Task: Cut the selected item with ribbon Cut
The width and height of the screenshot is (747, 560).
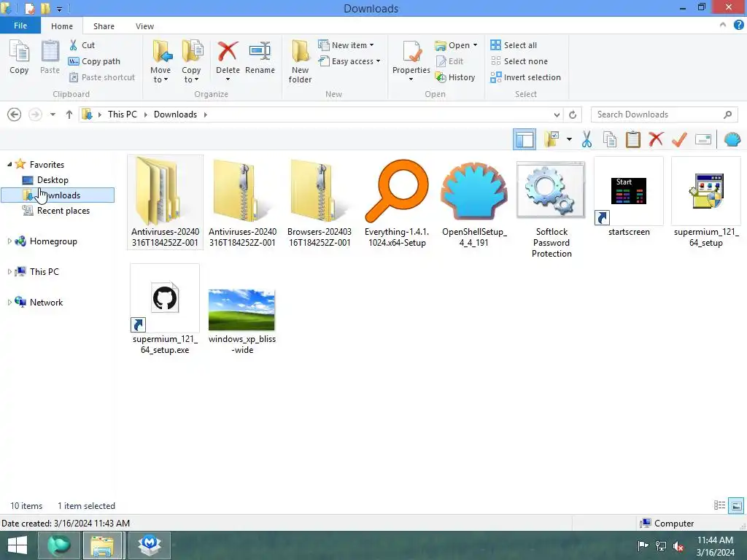Action: [x=82, y=45]
